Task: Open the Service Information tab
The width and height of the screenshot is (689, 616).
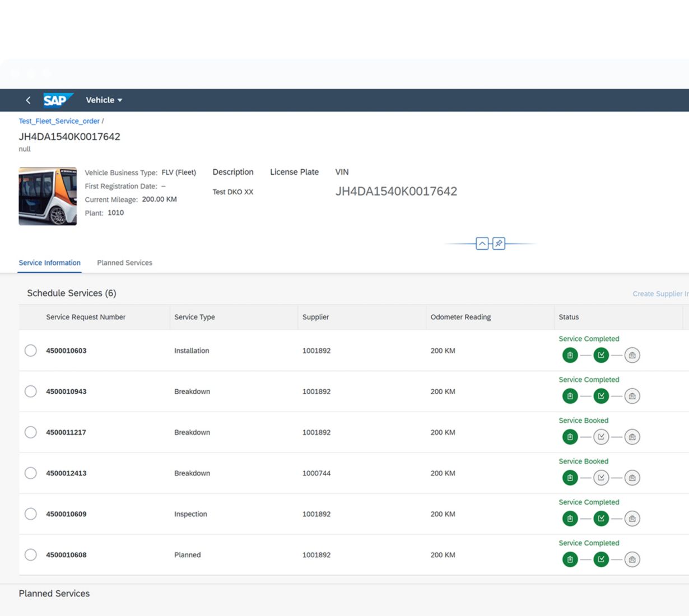Action: 49,263
